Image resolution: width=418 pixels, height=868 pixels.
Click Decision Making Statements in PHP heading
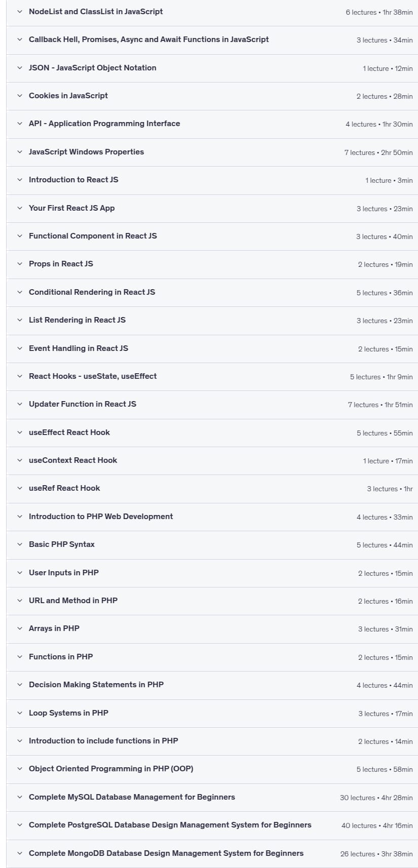click(96, 685)
